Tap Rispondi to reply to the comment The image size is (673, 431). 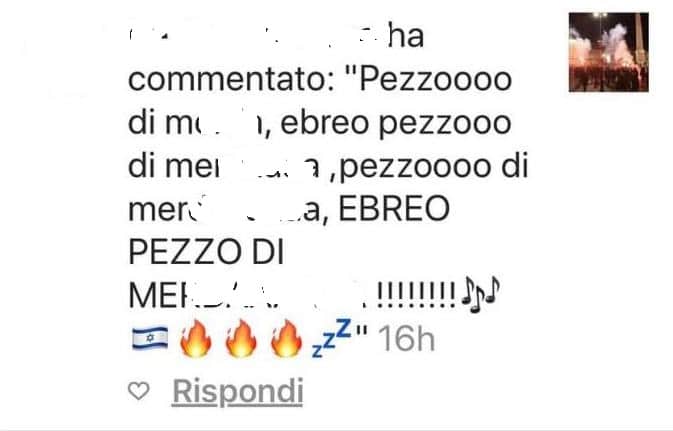click(x=238, y=392)
